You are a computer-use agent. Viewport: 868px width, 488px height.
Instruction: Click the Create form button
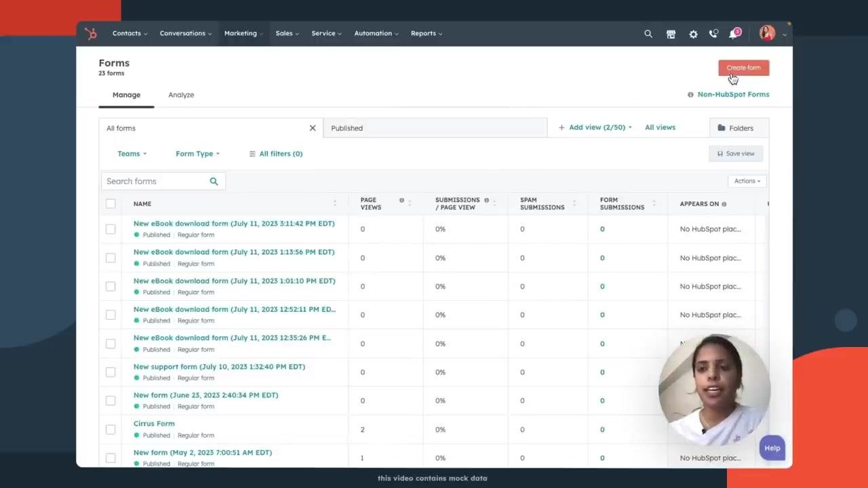(744, 68)
